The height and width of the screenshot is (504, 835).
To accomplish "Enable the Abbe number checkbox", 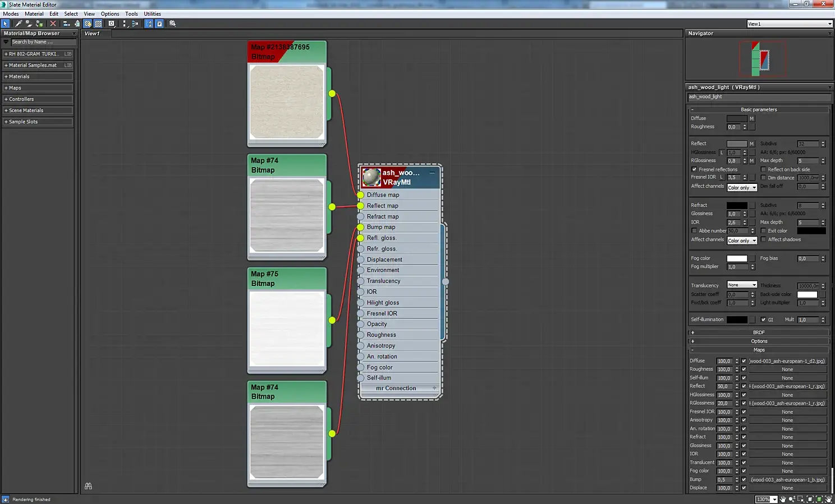I will tap(694, 230).
